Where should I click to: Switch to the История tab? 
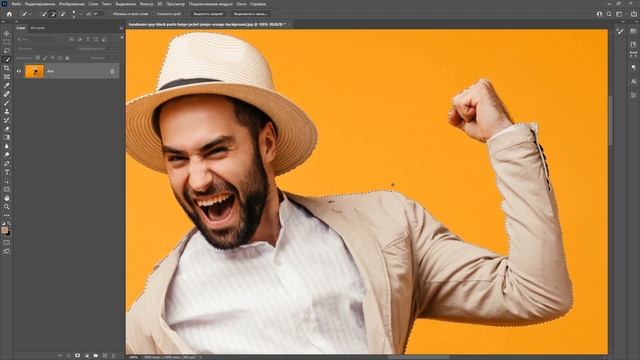point(38,28)
